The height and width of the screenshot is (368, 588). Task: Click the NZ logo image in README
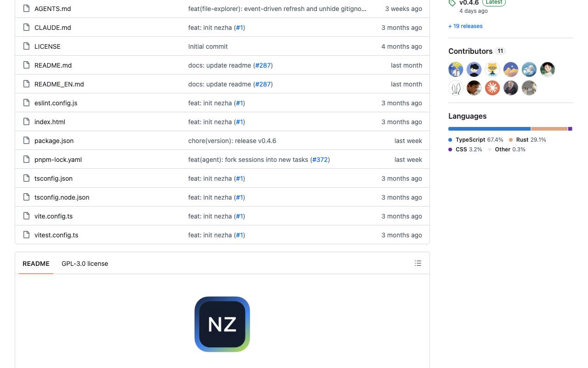point(222,324)
